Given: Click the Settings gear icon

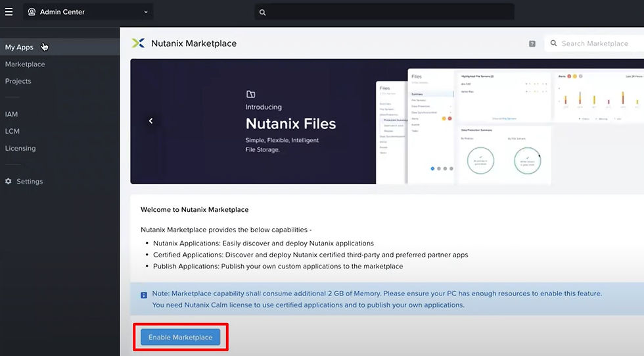Looking at the screenshot, I should 8,181.
